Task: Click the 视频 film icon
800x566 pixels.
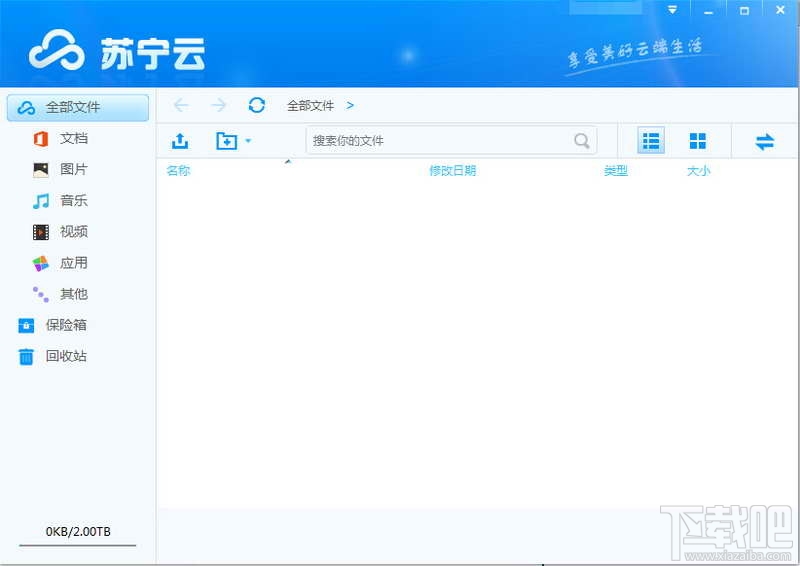Action: point(41,232)
